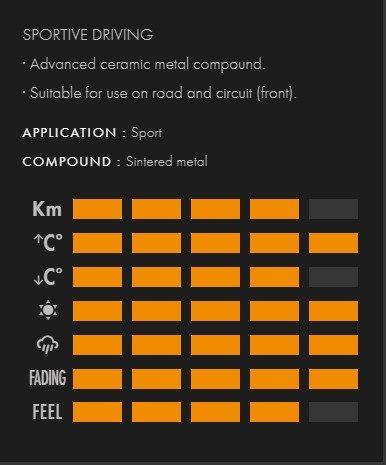The width and height of the screenshot is (386, 465).
Task: Click the Sintered metal compound value
Action: point(167,162)
